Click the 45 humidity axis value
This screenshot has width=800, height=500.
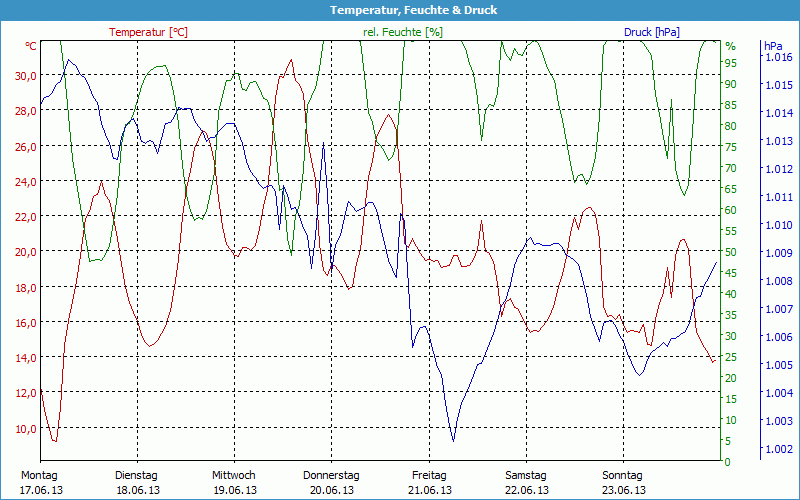731,273
